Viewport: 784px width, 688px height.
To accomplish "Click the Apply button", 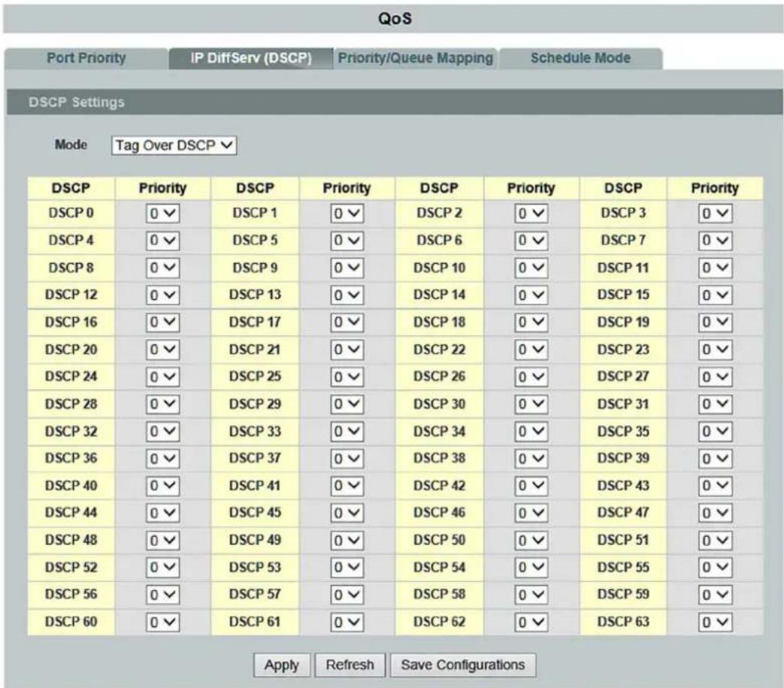I will (281, 665).
